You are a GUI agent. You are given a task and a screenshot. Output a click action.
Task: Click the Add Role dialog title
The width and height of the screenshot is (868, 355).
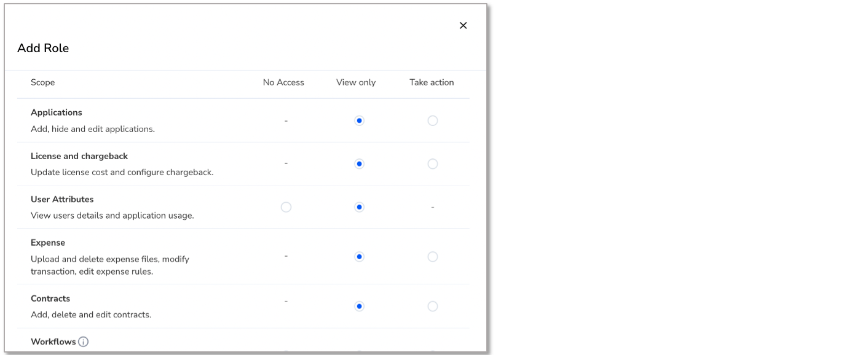pos(43,49)
